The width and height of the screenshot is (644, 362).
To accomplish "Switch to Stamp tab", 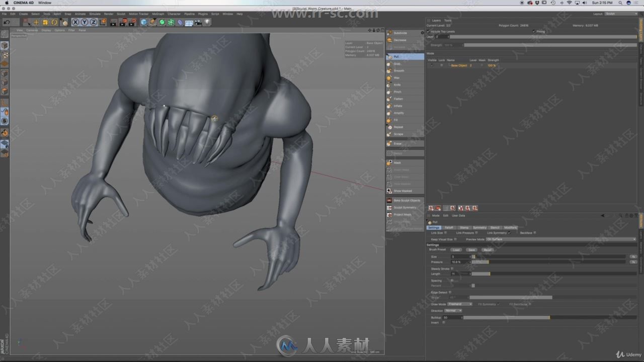I will tap(464, 228).
